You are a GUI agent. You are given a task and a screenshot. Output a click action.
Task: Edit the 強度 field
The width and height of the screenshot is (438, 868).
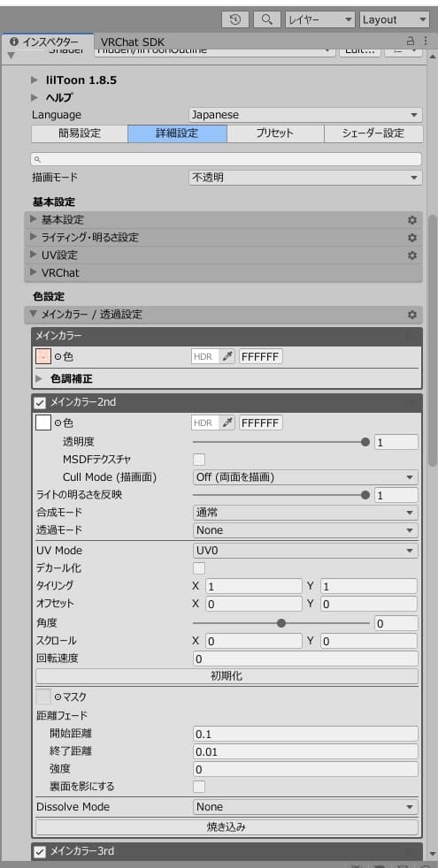305,769
